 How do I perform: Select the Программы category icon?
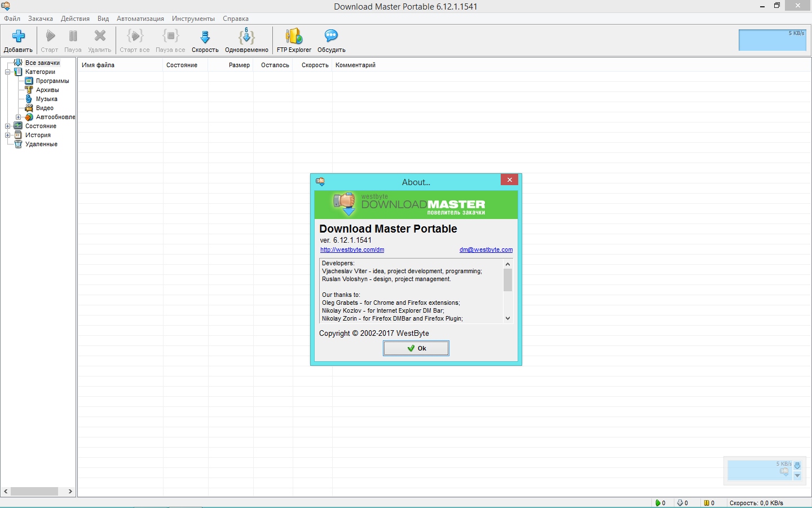point(29,81)
